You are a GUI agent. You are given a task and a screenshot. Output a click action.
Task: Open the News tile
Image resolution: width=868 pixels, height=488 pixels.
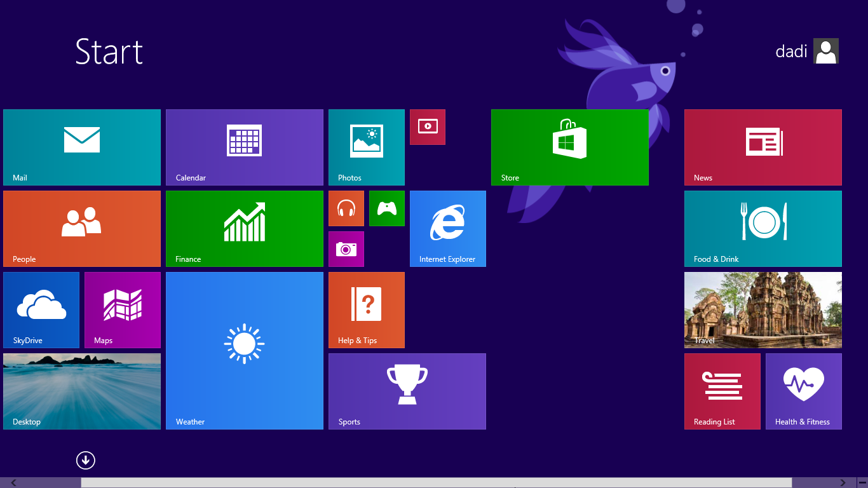point(763,147)
